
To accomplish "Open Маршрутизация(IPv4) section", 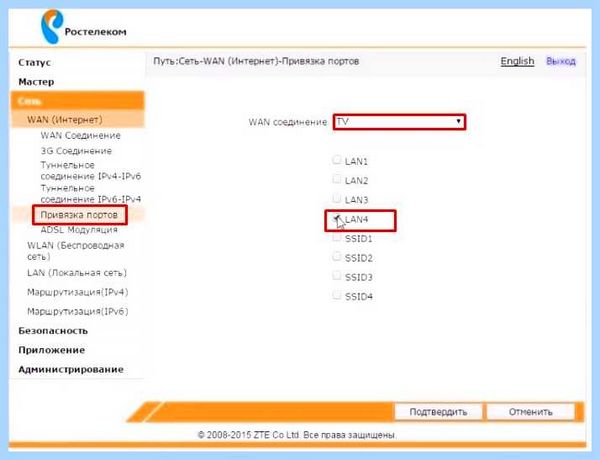I will tap(78, 292).
